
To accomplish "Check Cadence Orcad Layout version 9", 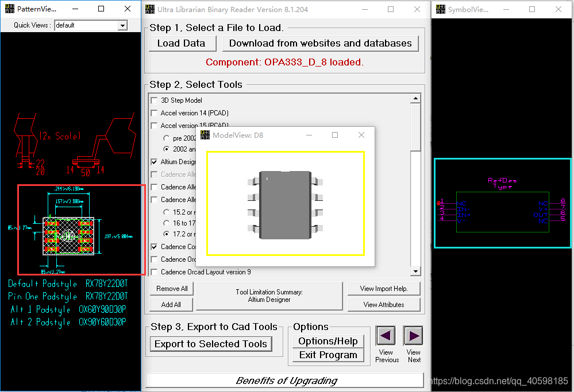I will [x=154, y=272].
